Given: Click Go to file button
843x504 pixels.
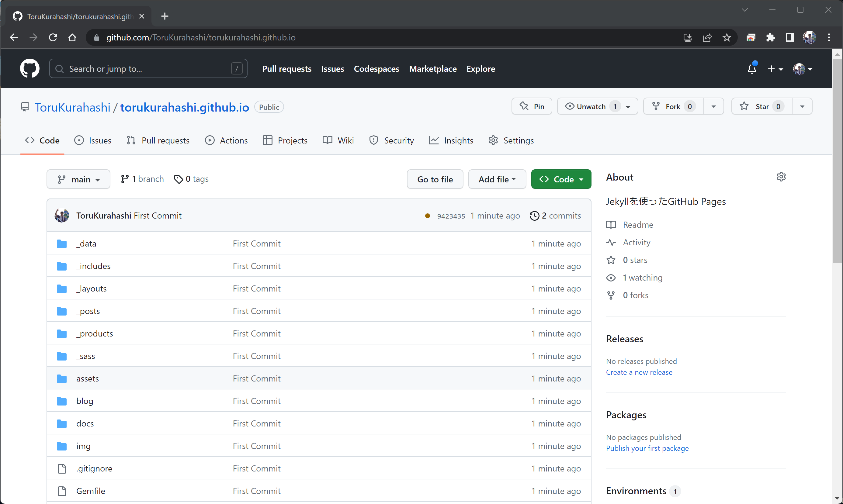Looking at the screenshot, I should click(435, 179).
